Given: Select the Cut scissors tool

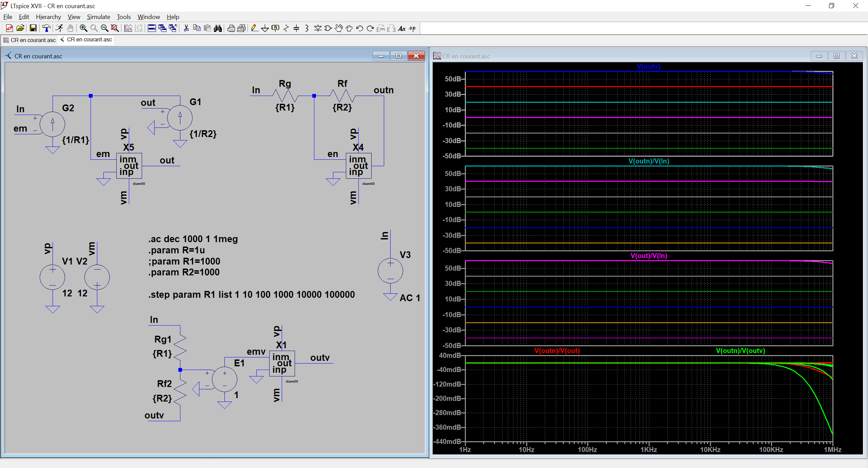Looking at the screenshot, I should point(186,28).
